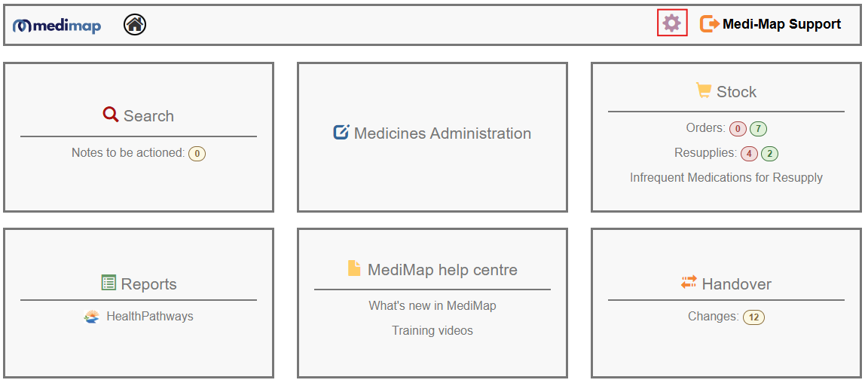Click the medimap logo
Screen dimensions: 868x383
pyautogui.click(x=57, y=25)
